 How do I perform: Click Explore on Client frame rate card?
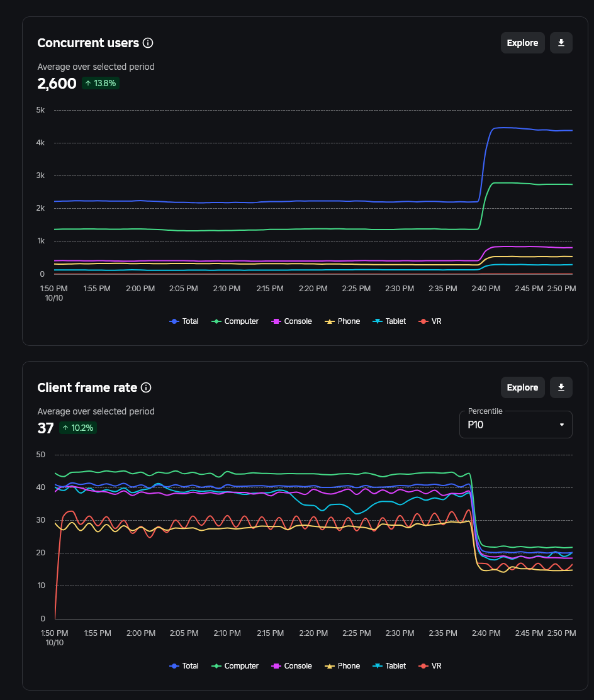[522, 387]
